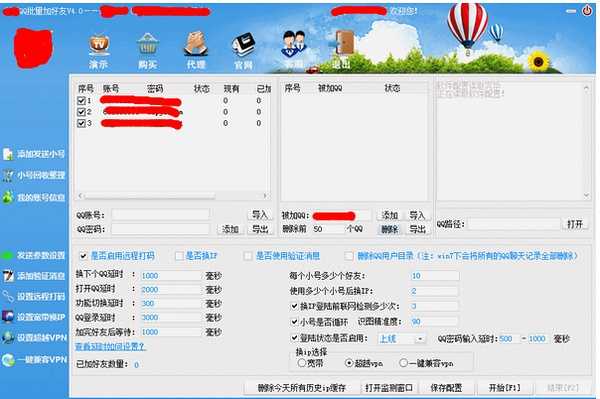Click the 每个小号多少个好友 field showing 10
The image size is (600, 399).
[434, 276]
